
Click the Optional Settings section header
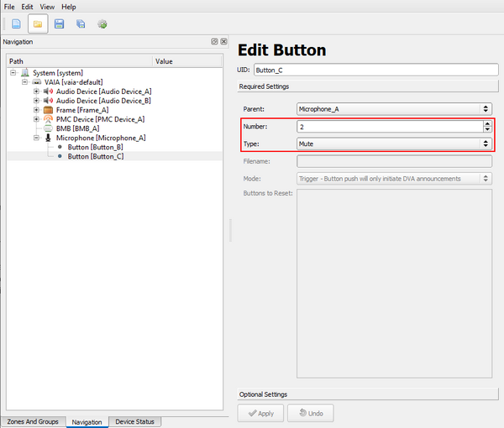365,394
